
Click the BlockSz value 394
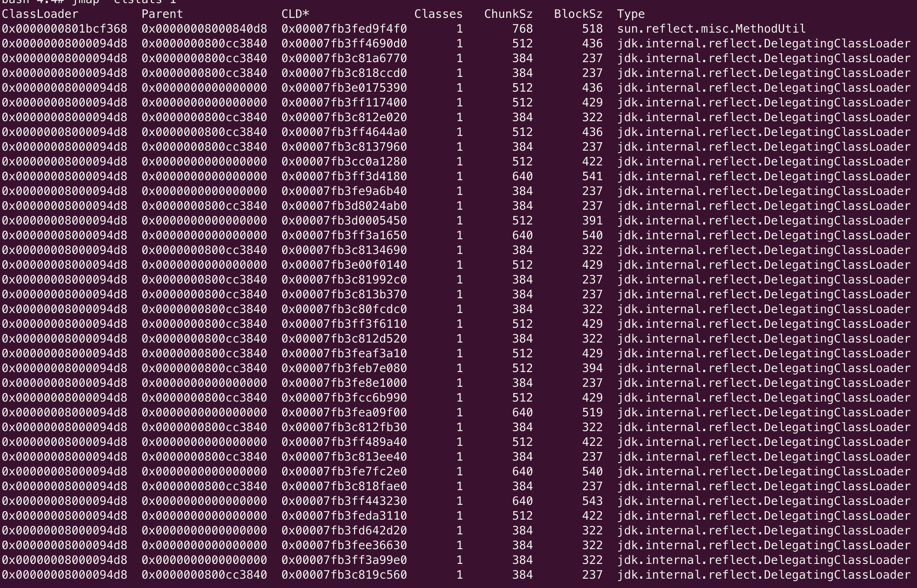pos(592,368)
